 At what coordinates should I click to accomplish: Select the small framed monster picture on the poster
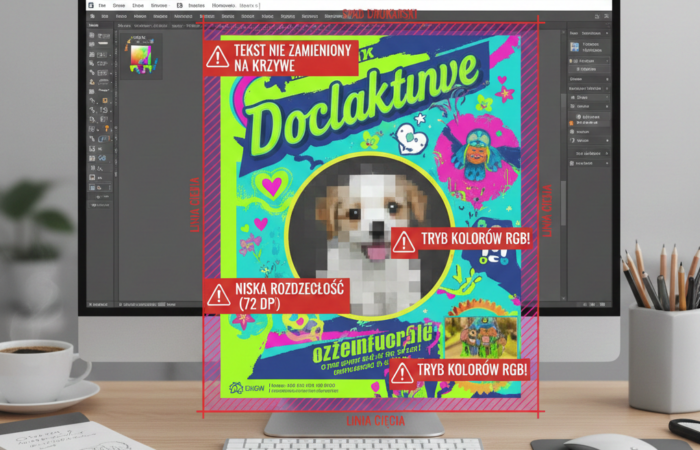[481, 338]
